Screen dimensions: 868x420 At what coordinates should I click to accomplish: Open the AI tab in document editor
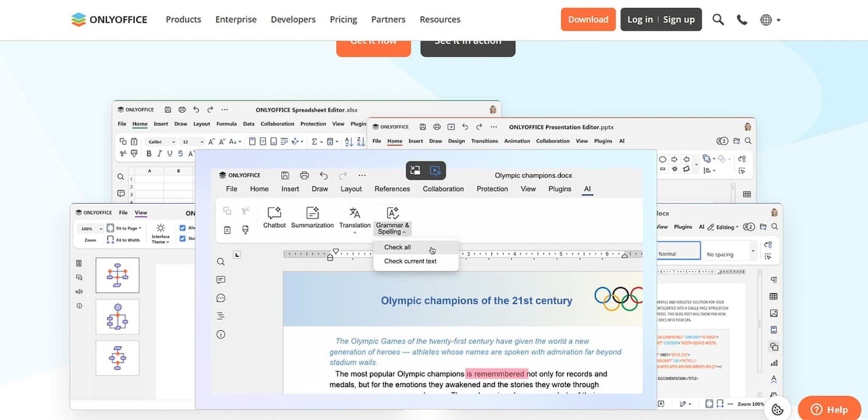588,189
